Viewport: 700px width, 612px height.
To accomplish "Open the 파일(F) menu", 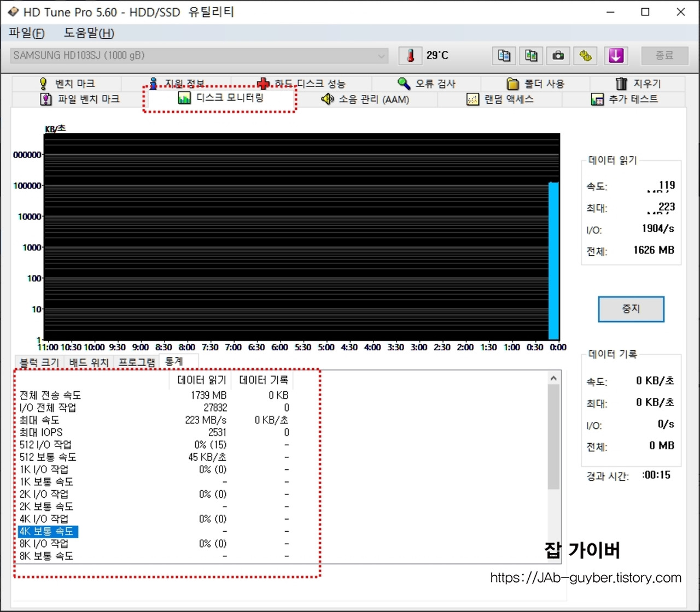I will tap(25, 33).
